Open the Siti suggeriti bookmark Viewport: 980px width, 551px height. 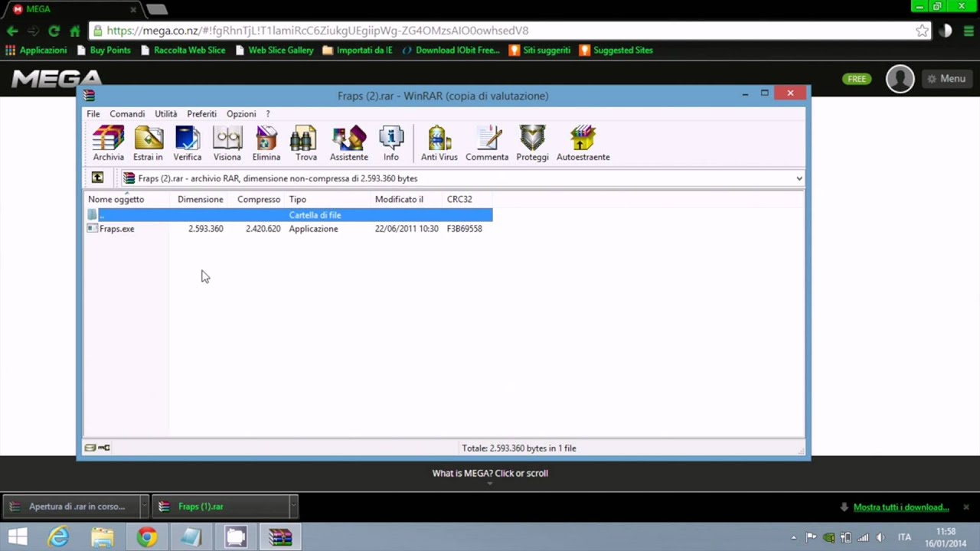tap(540, 50)
